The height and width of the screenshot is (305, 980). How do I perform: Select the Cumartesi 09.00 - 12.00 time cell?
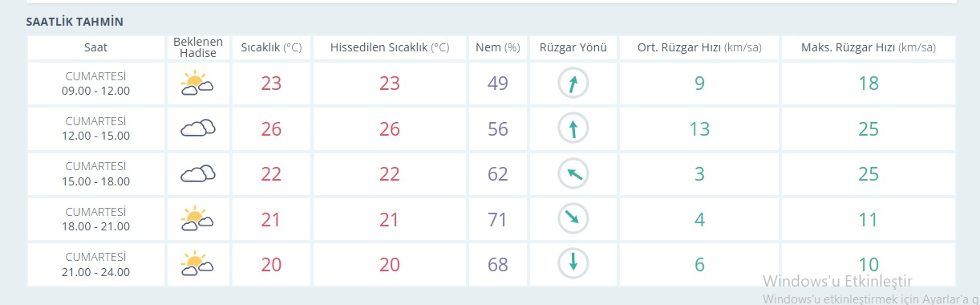(x=95, y=83)
